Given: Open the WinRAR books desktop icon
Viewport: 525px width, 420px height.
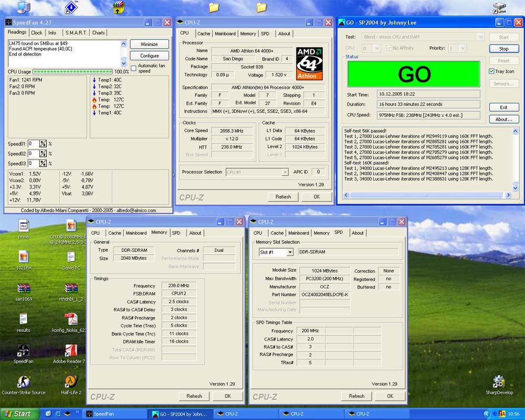Looking at the screenshot, I should (118, 7).
